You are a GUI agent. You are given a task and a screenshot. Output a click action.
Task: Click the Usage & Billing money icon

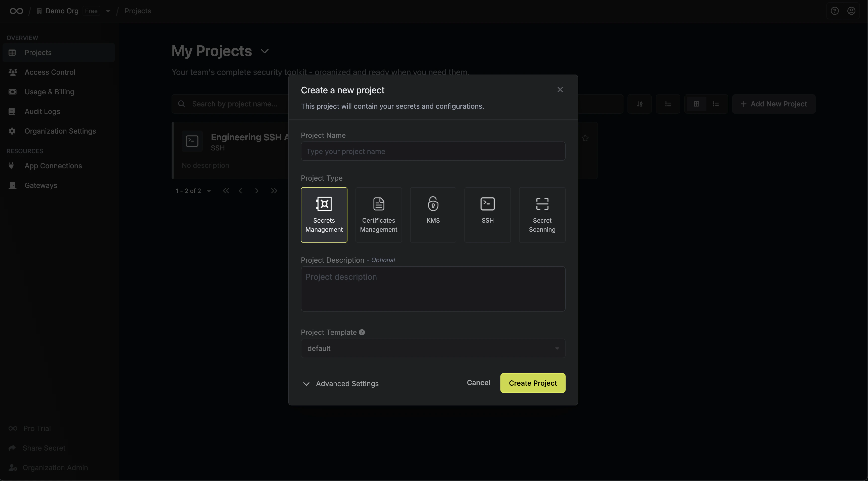(13, 92)
